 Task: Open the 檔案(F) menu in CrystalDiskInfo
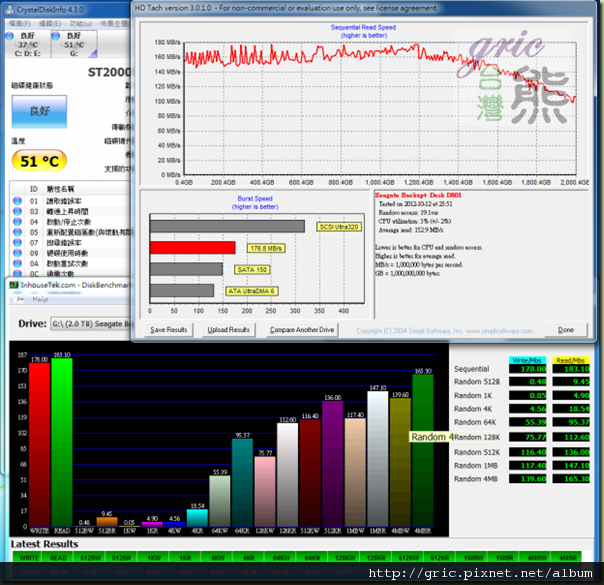coord(19,24)
